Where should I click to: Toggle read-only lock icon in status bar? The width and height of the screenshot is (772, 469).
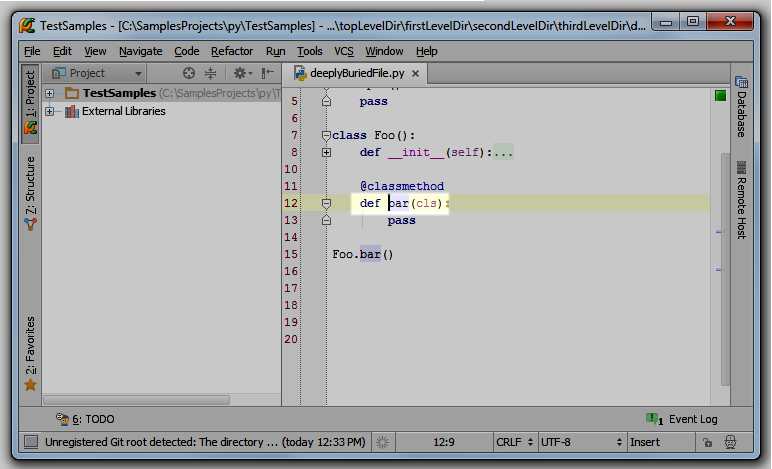click(707, 442)
